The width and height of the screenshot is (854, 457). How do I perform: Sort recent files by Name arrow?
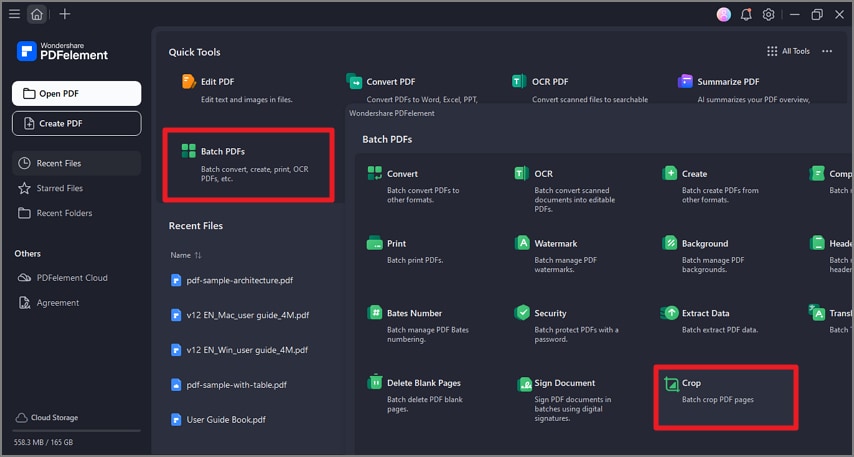click(x=198, y=255)
